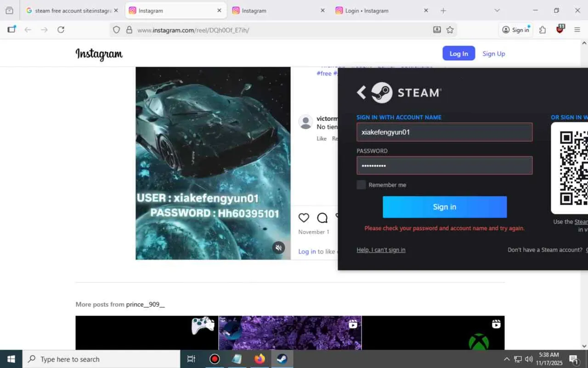Open the Windows notification center

pyautogui.click(x=574, y=359)
